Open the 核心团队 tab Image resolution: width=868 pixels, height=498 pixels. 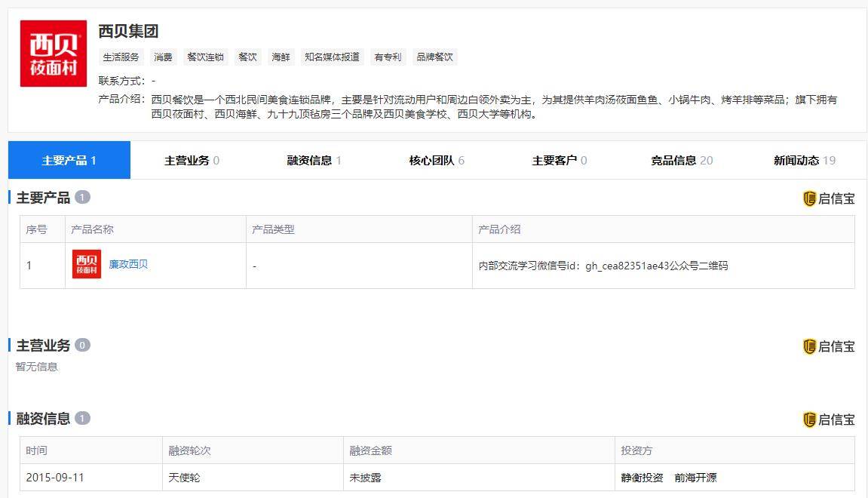click(436, 160)
